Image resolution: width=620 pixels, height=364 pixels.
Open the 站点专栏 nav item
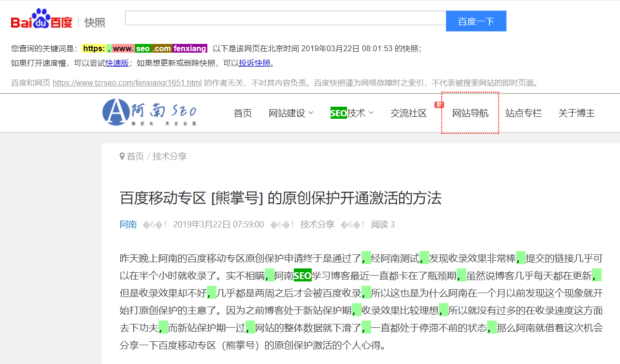pos(523,113)
